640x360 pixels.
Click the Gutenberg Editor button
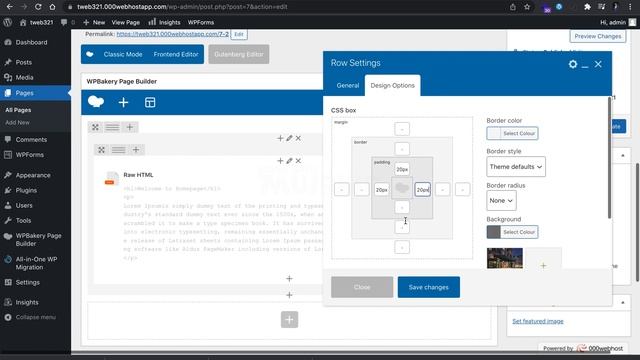(239, 54)
